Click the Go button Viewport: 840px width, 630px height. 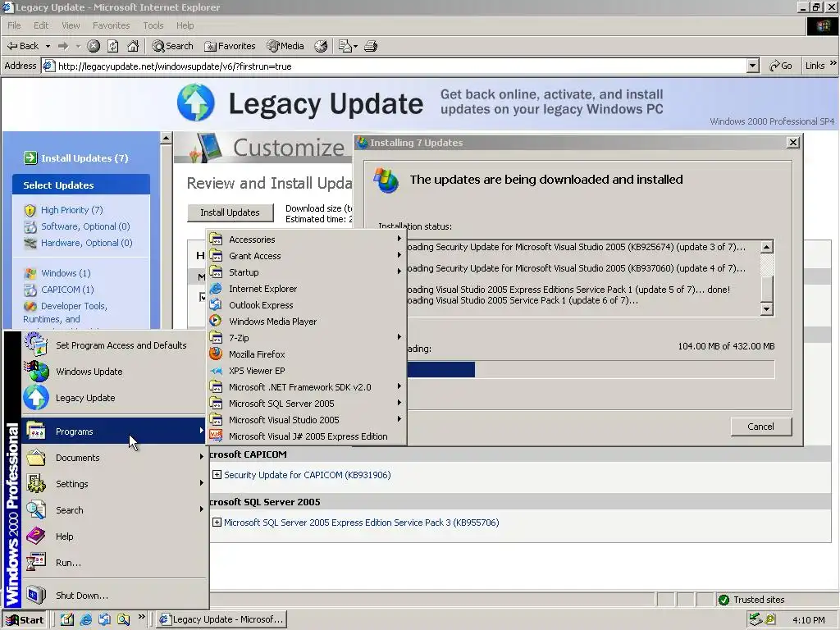click(781, 66)
